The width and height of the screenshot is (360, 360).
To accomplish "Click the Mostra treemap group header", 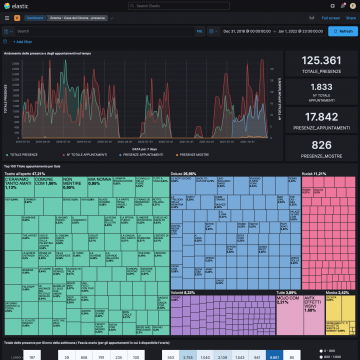I will click(x=337, y=292).
